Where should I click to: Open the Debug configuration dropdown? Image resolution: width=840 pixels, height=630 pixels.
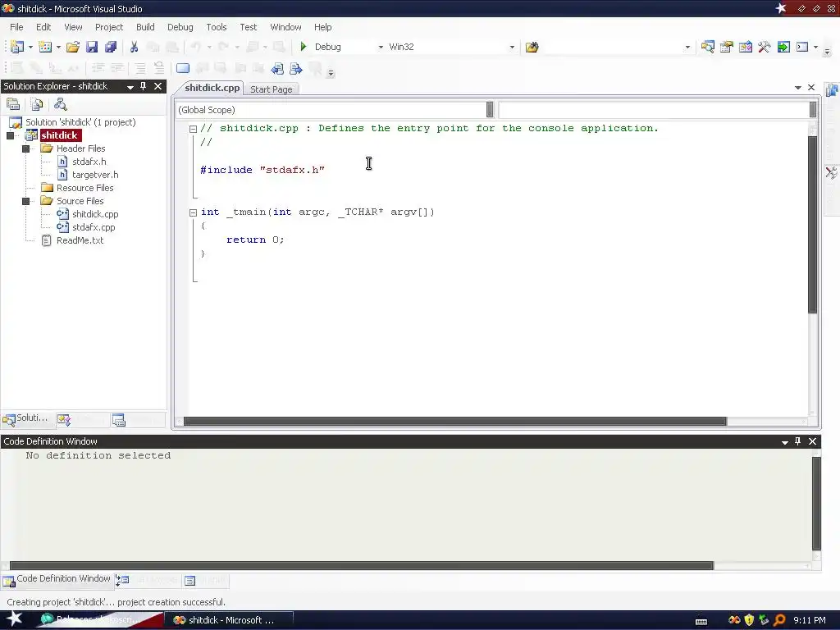click(381, 47)
